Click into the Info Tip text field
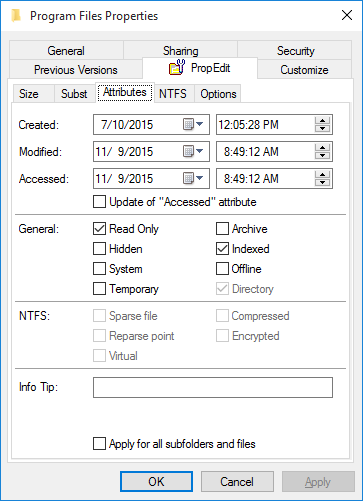The image size is (363, 501). (x=213, y=387)
